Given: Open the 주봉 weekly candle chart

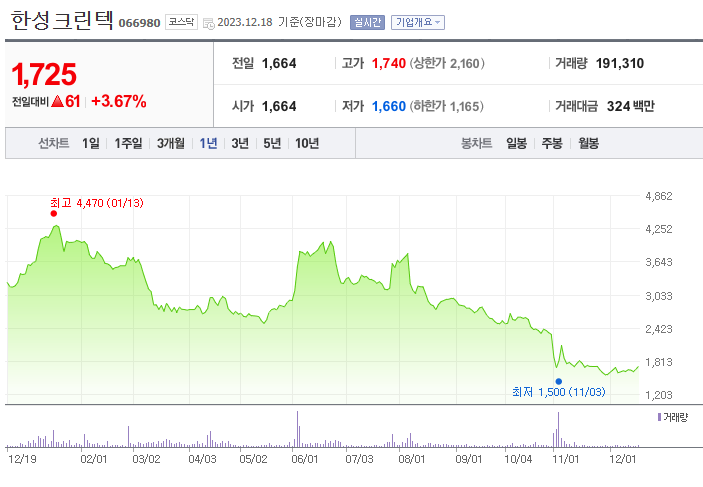Looking at the screenshot, I should pos(552,143).
